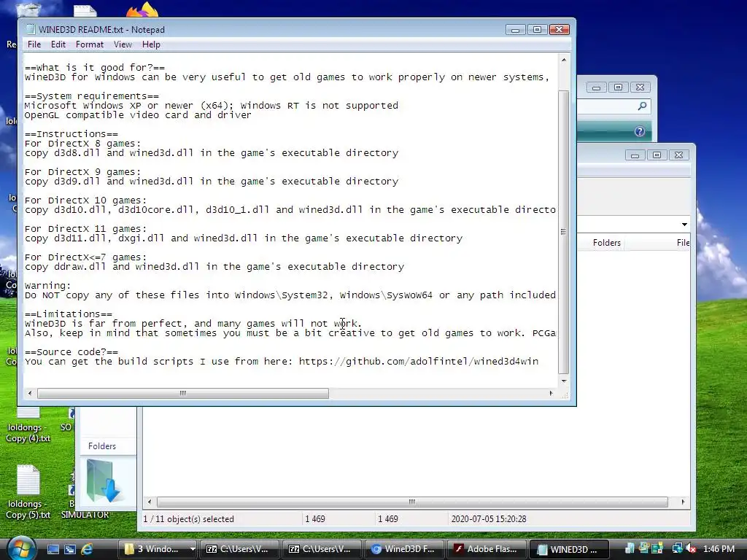
Task: Select loldongs - Copy (5).txt desktop file
Action: pyautogui.click(x=28, y=493)
